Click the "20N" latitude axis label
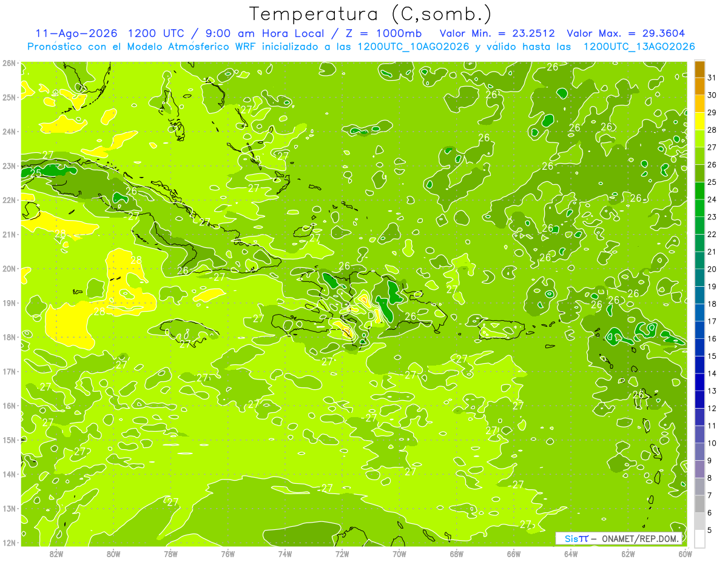The width and height of the screenshot is (728, 562). click(x=9, y=269)
